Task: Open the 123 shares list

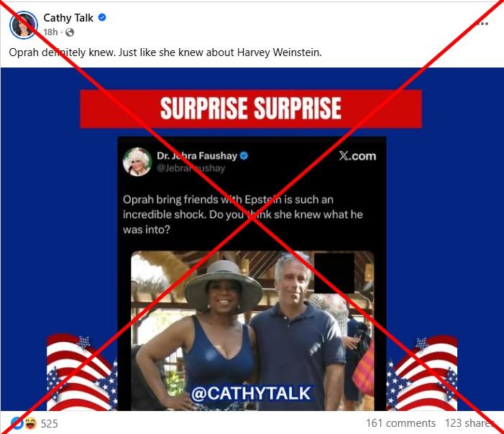Action: (x=469, y=423)
